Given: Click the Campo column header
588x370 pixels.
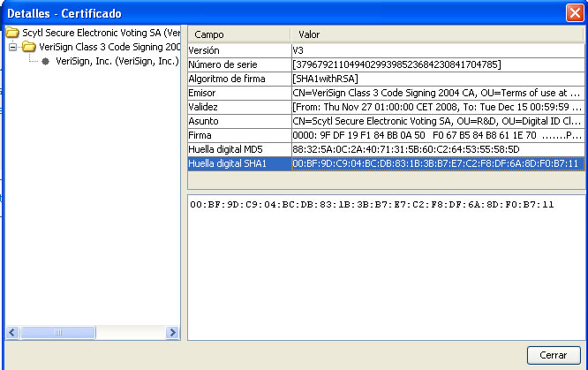Looking at the screenshot, I should (239, 34).
